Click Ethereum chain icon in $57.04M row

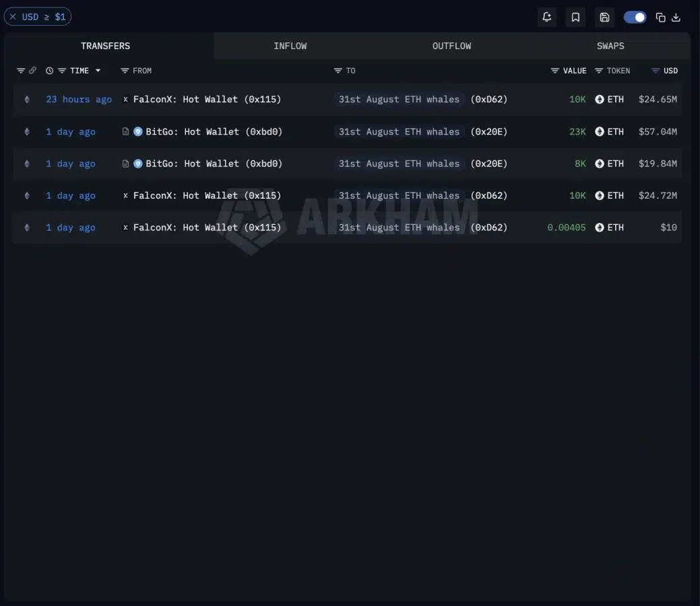point(27,132)
